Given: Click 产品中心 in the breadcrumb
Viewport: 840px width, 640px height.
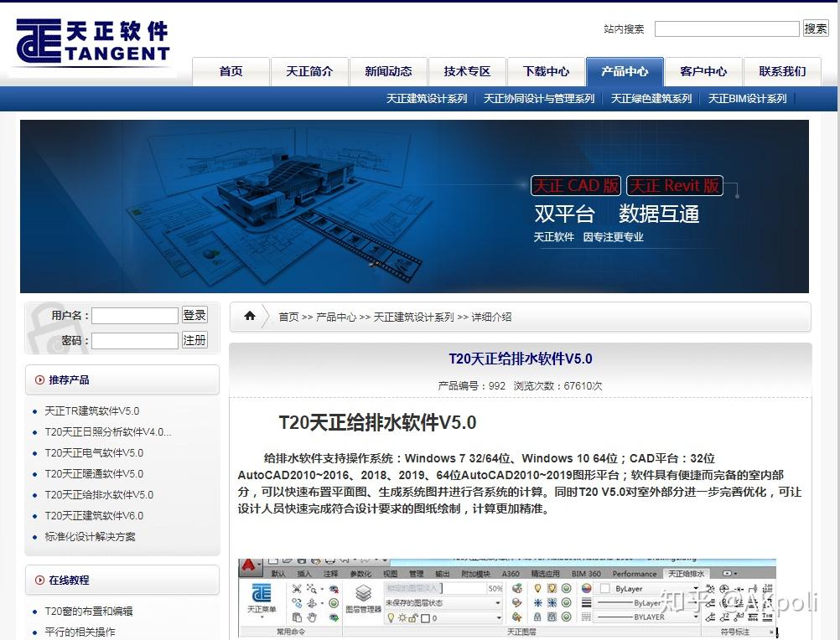Looking at the screenshot, I should (336, 317).
